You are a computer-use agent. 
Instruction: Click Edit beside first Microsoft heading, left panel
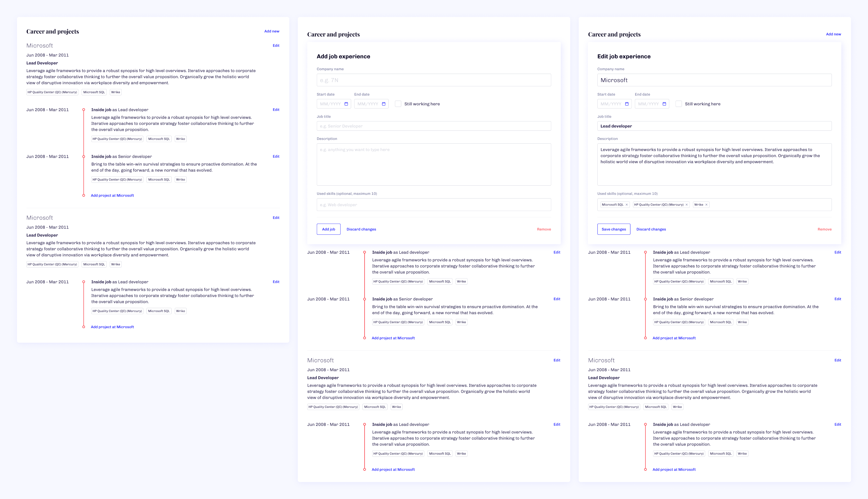tap(276, 46)
